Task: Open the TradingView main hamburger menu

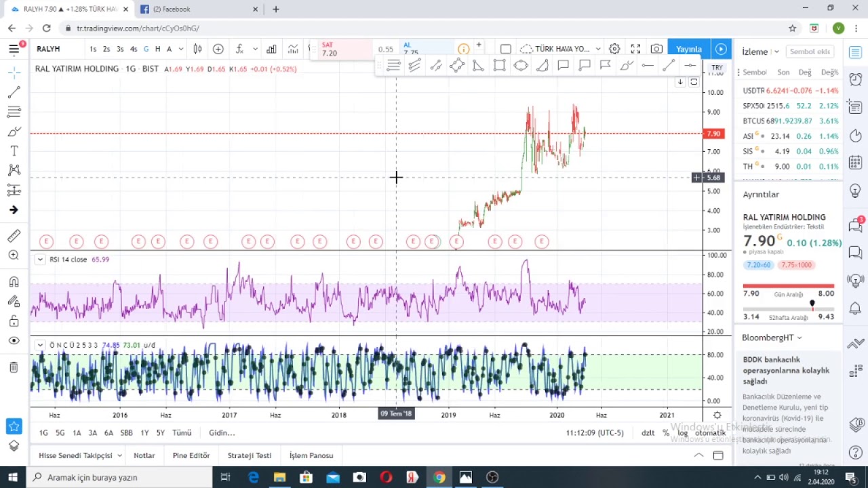Action: pos(14,49)
